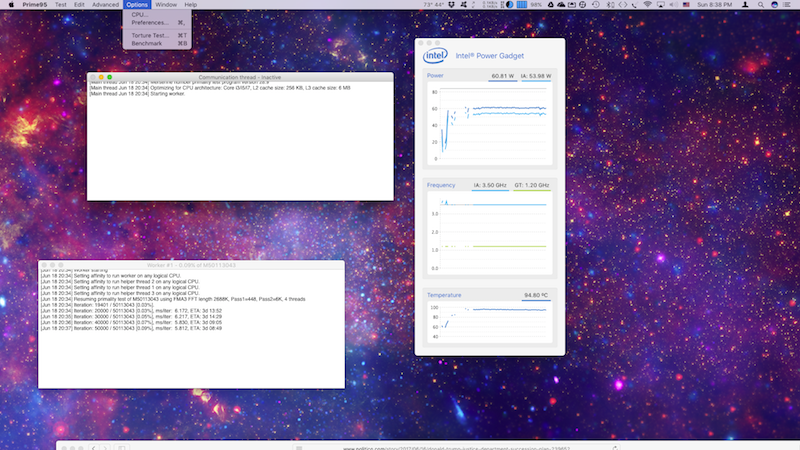Select the GT: 1.20 GHz frequency readout
This screenshot has width=800, height=450.
tap(532, 185)
